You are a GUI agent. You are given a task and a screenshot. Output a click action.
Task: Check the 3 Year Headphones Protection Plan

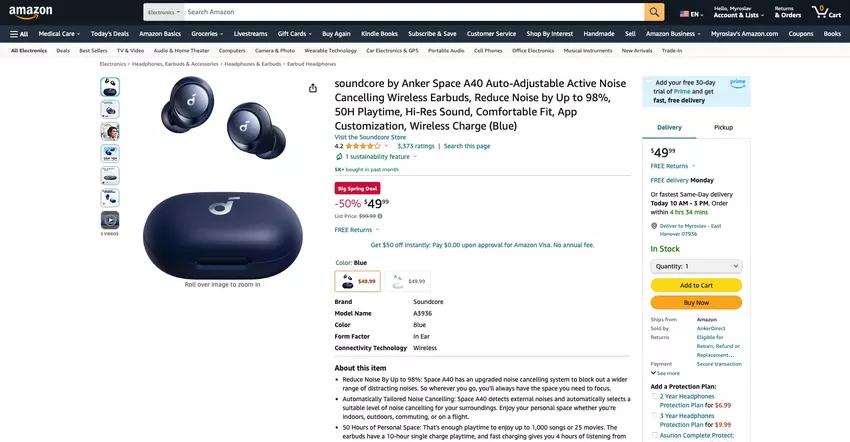tap(654, 416)
